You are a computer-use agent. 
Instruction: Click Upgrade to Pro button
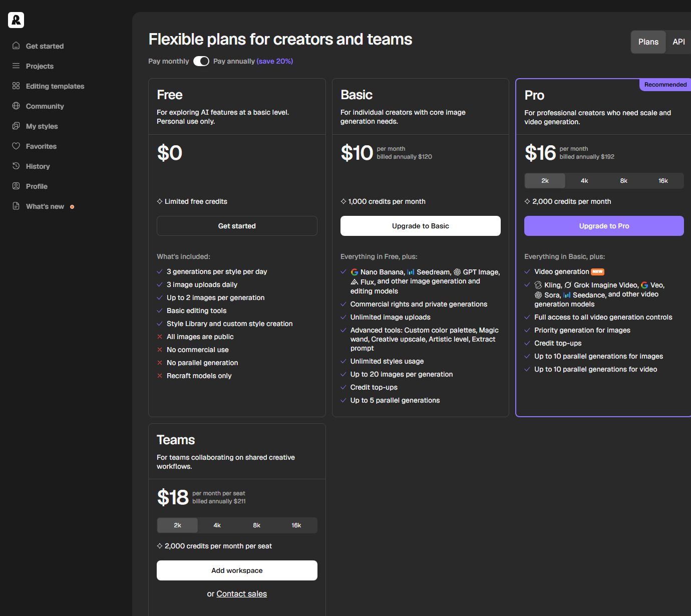[x=604, y=226]
